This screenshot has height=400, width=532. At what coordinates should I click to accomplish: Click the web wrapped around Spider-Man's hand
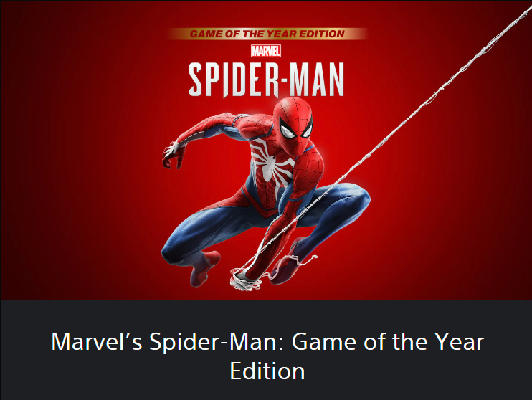click(x=246, y=280)
